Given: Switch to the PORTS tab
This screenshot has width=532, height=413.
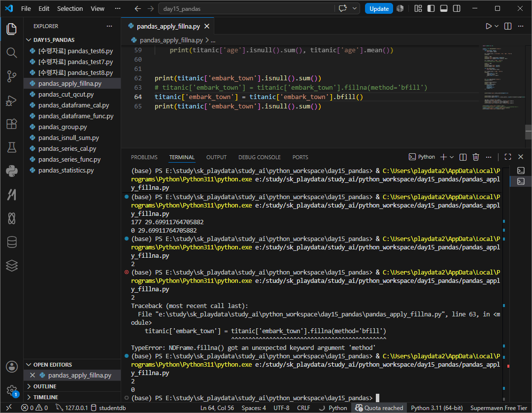Looking at the screenshot, I should pos(300,157).
